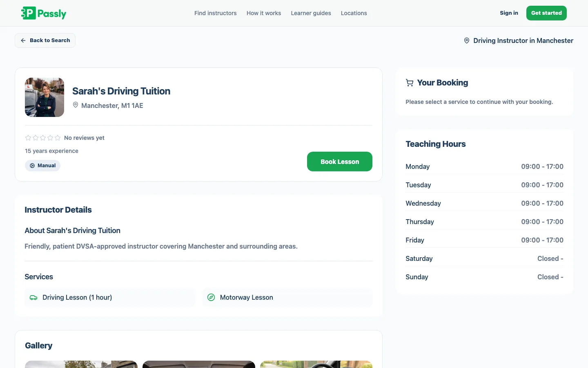Click the Gallery heading

tap(39, 346)
